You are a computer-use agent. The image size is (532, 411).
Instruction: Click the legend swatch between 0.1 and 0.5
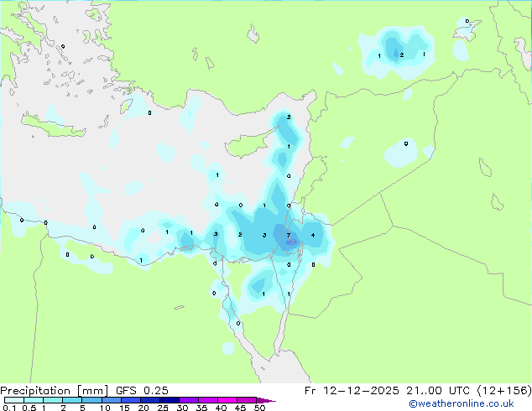(x=14, y=400)
